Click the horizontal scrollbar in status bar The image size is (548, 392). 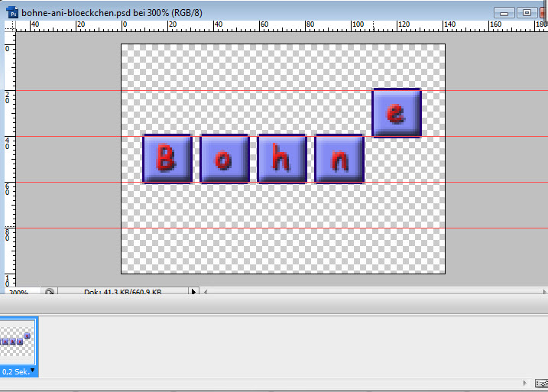367,292
